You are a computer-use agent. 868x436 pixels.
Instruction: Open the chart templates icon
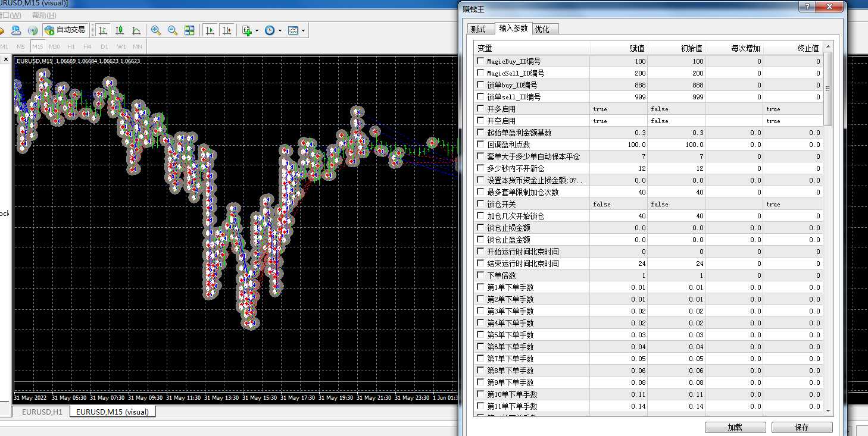pyautogui.click(x=293, y=30)
